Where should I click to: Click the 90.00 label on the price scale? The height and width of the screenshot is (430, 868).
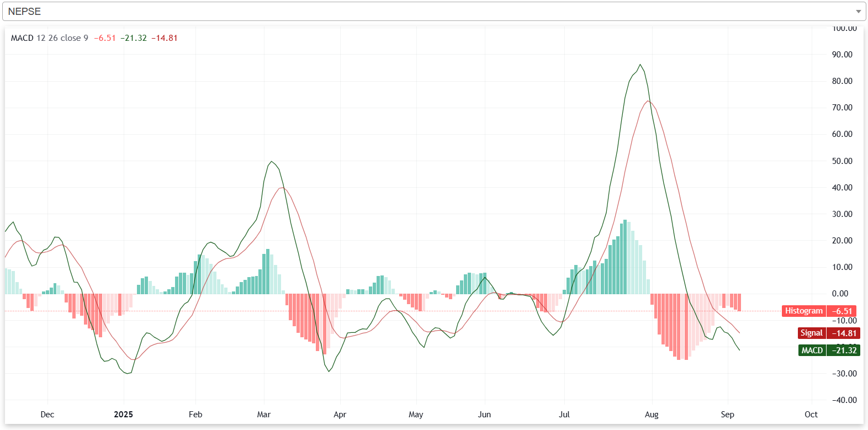point(843,55)
